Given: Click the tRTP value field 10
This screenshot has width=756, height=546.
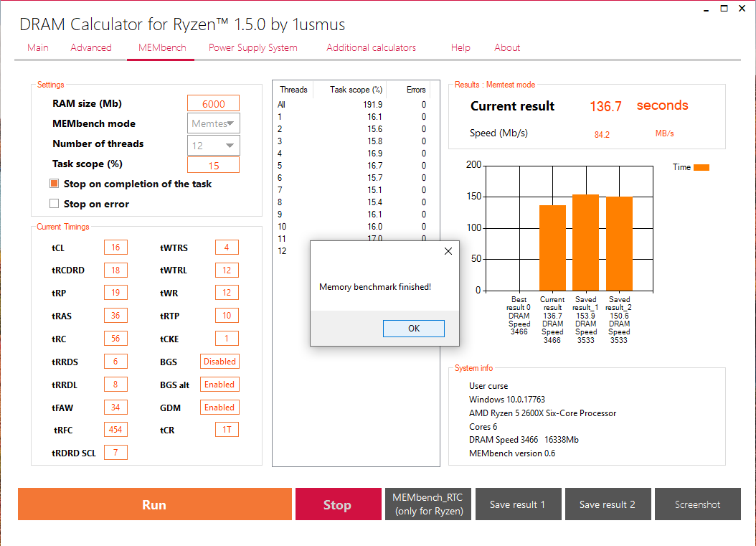Looking at the screenshot, I should pos(227,316).
